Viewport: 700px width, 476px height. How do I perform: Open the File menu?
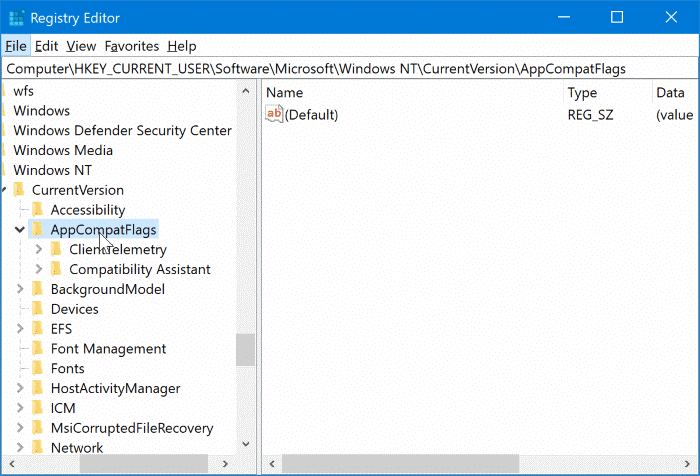[16, 46]
